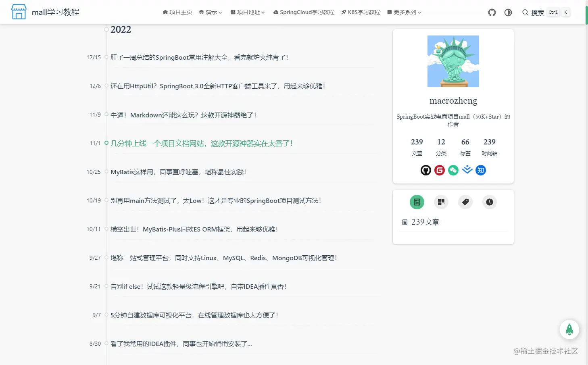Expand the 演示 dropdown menu
The width and height of the screenshot is (588, 365).
(x=211, y=12)
